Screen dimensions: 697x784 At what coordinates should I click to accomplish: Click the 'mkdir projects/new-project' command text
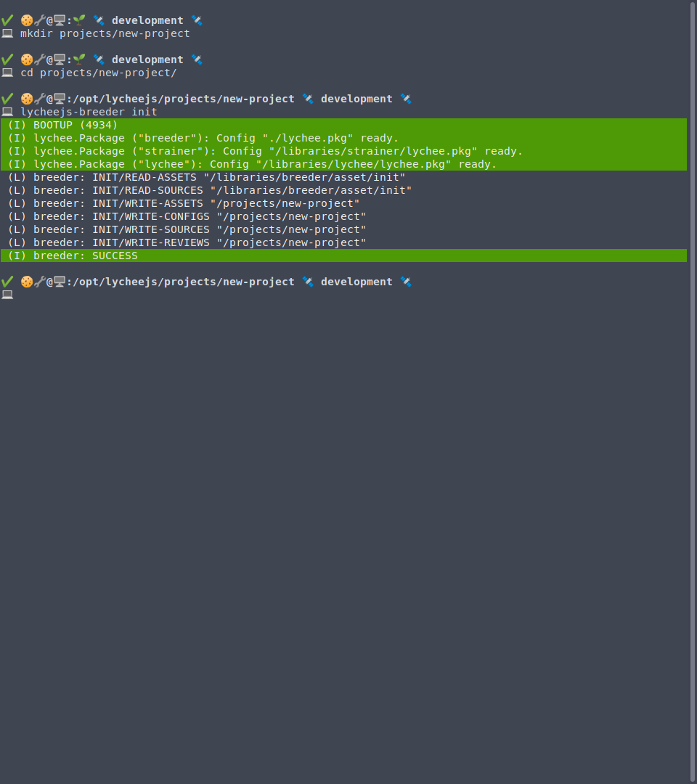point(105,33)
